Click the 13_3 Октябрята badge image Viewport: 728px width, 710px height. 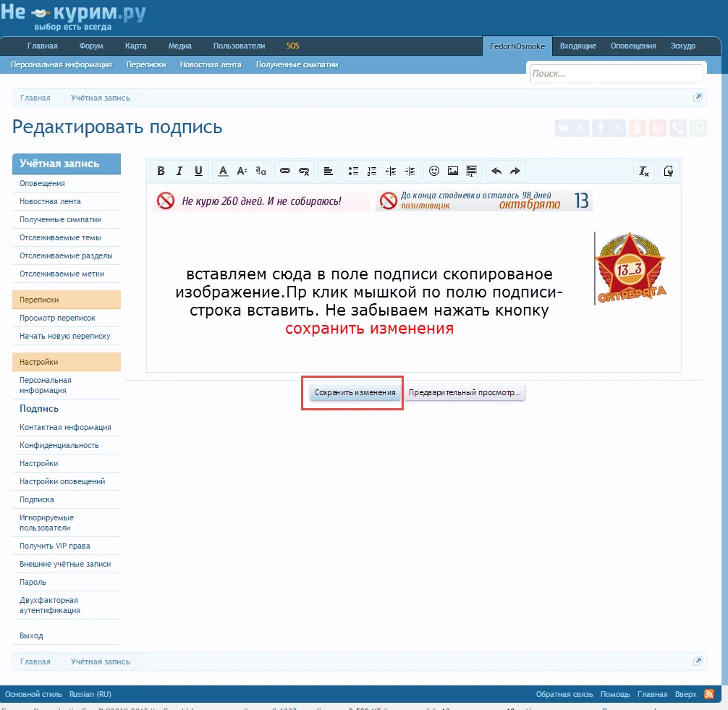[630, 268]
